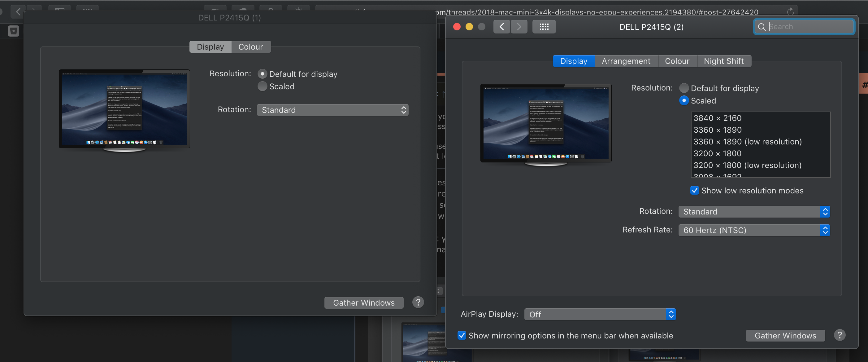Switch to Display tab in DELL (2)

click(x=574, y=61)
